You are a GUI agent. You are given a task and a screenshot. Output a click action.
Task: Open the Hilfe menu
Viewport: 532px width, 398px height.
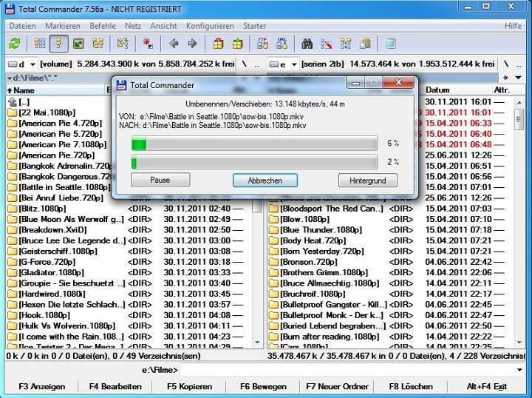[513, 26]
